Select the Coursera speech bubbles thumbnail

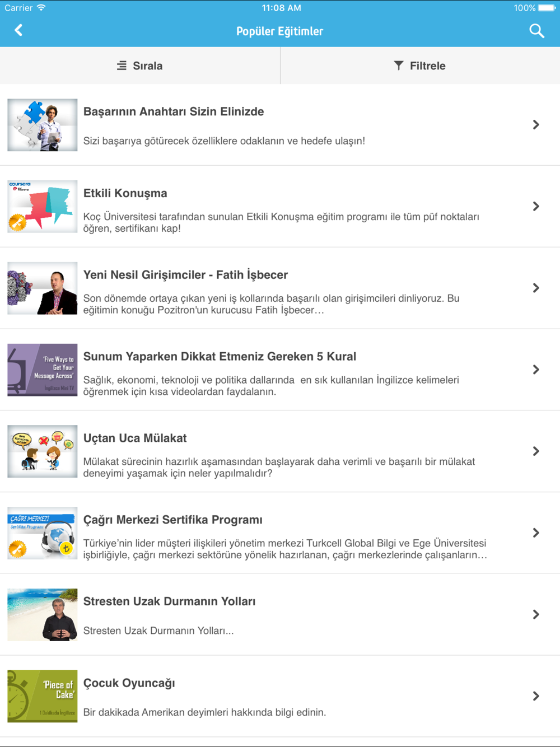[43, 207]
